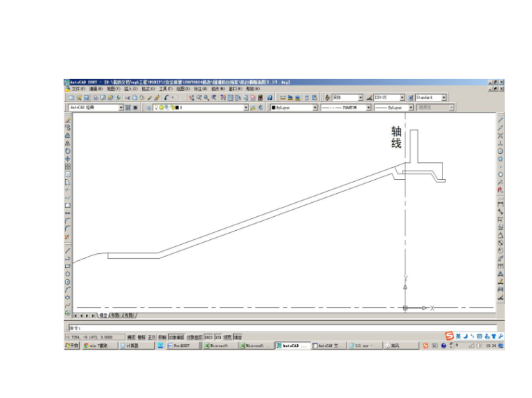Toggle 栅格 (Grid) in status bar
532x398 pixels.
pos(141,336)
